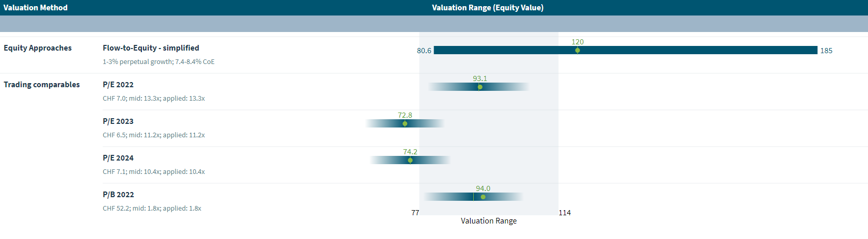Click the Valuation Range (Equity Value) header
This screenshot has height=239, width=868.
(x=488, y=8)
